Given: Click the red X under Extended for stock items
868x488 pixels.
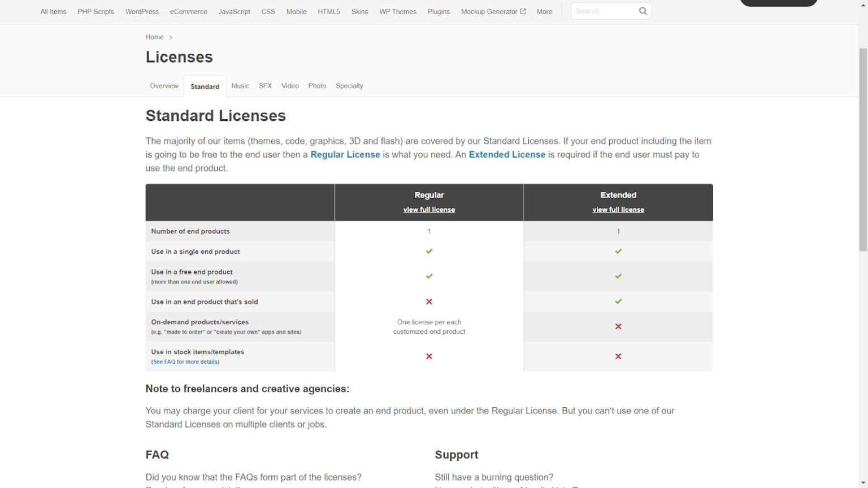Looking at the screenshot, I should click(618, 356).
